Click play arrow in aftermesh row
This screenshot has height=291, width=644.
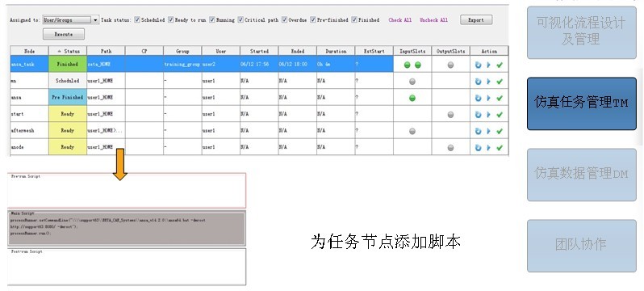click(x=489, y=131)
